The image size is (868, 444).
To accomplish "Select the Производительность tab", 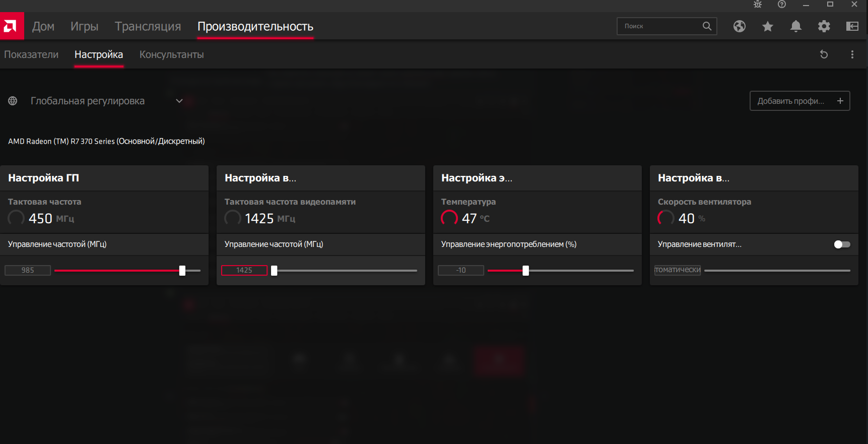I will pos(255,26).
